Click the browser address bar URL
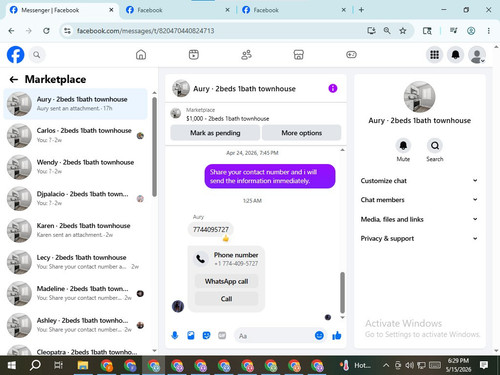The image size is (500, 375). [145, 31]
